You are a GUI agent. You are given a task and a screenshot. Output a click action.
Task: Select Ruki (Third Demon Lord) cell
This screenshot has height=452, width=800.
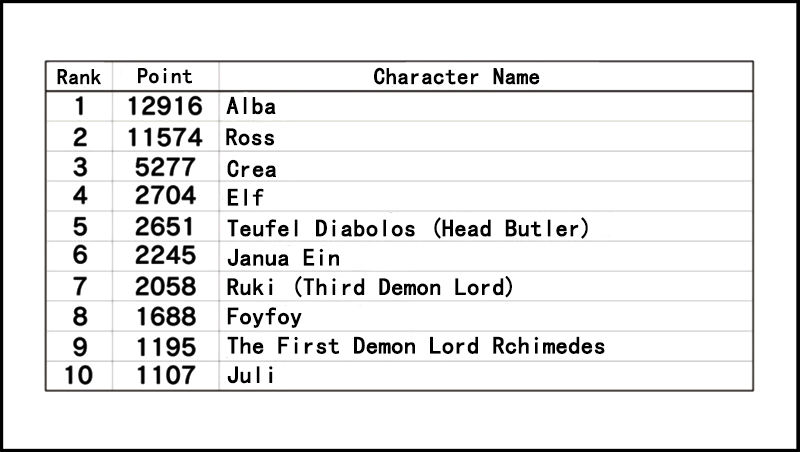[370, 288]
